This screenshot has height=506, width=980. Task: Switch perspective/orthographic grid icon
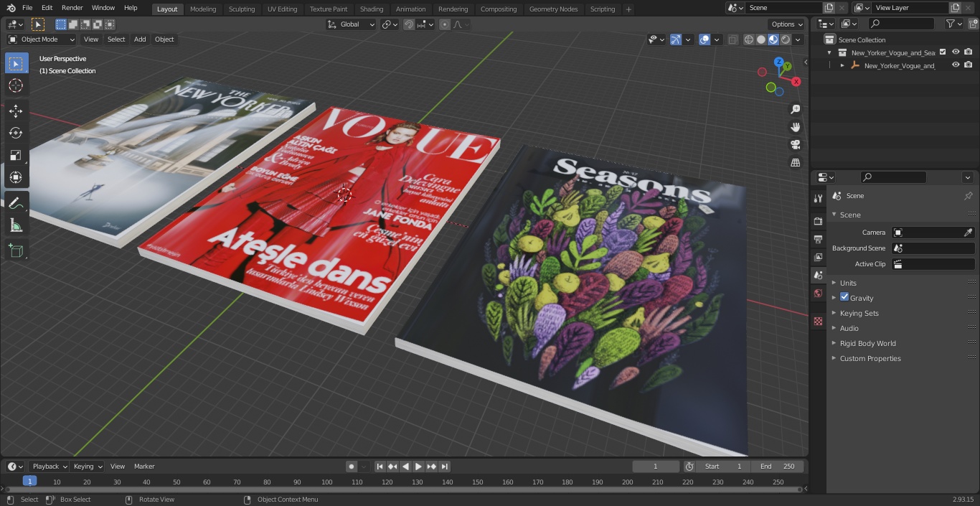point(795,163)
